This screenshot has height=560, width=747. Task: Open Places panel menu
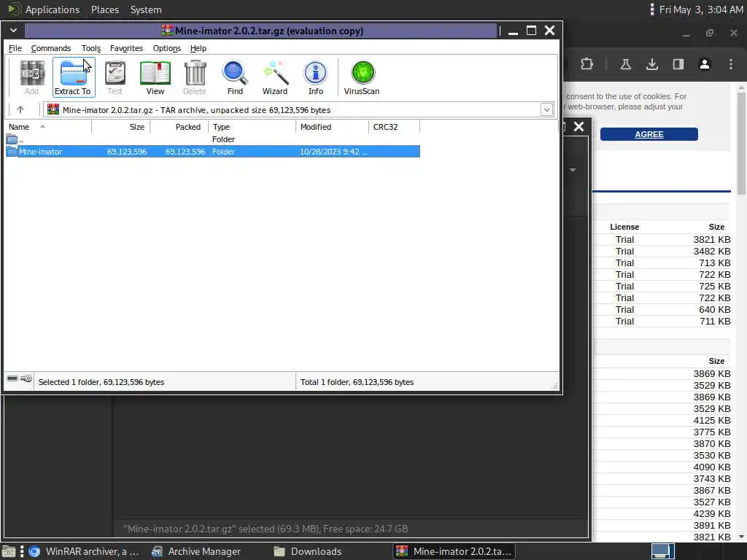(x=105, y=9)
